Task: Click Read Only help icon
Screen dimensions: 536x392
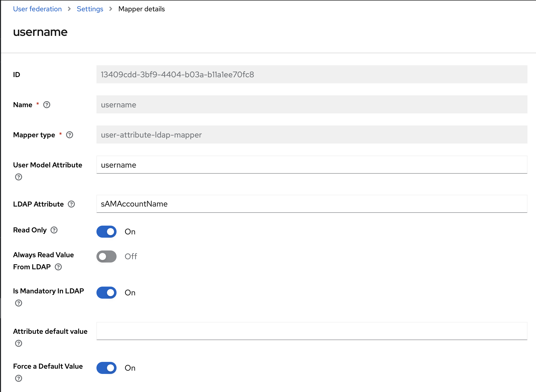Action: (x=54, y=230)
